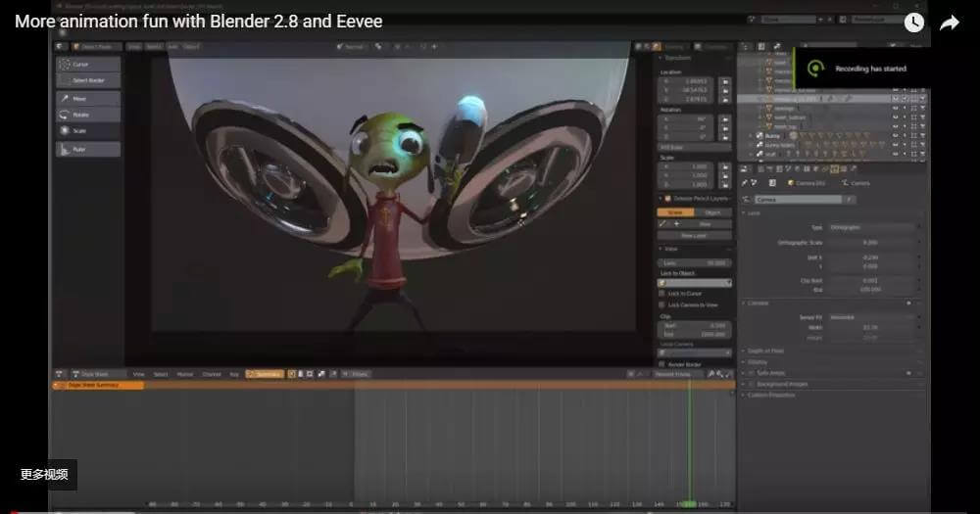The image size is (980, 514).
Task: Lock the Scale X axis
Action: tap(725, 166)
